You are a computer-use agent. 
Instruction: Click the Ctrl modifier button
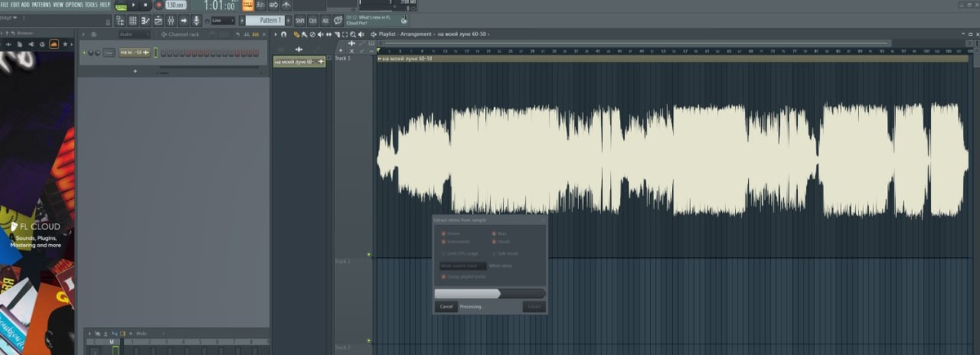313,20
